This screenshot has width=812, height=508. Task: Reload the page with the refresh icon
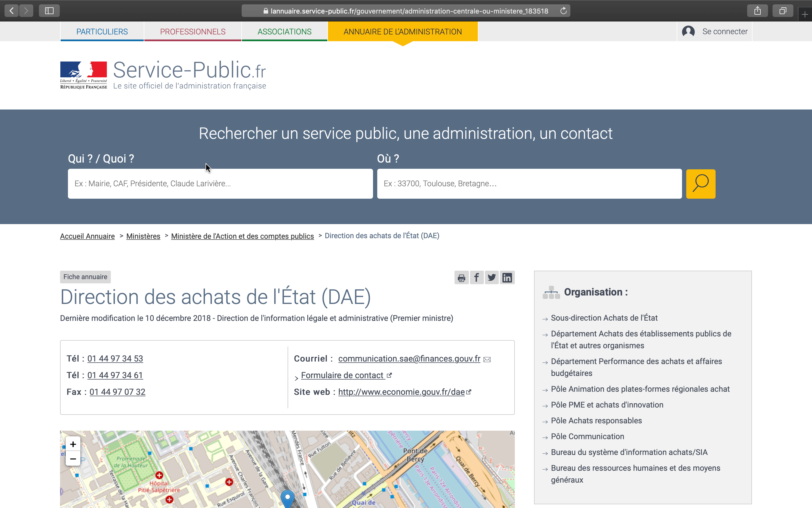(x=563, y=11)
